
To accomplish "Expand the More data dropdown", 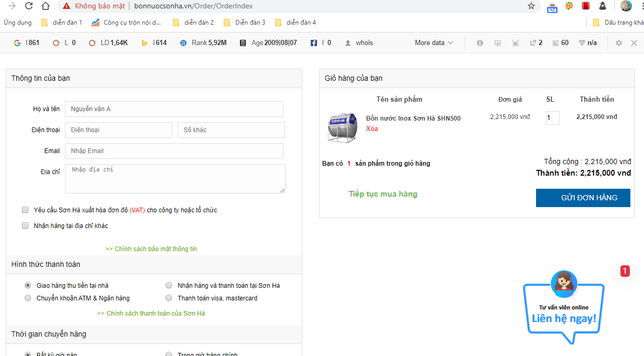I will [434, 43].
